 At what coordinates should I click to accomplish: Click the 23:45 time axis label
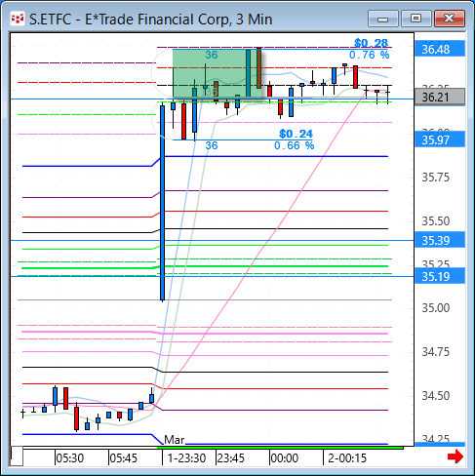click(x=231, y=458)
